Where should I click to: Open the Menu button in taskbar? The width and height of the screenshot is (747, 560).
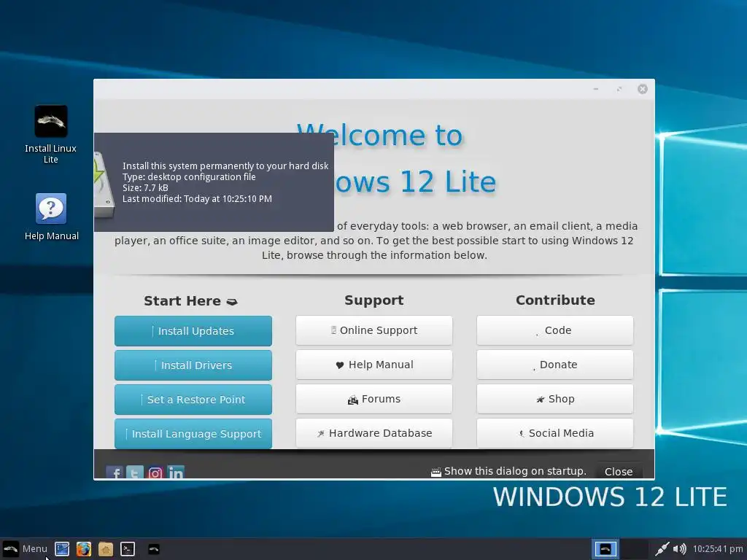click(x=25, y=548)
